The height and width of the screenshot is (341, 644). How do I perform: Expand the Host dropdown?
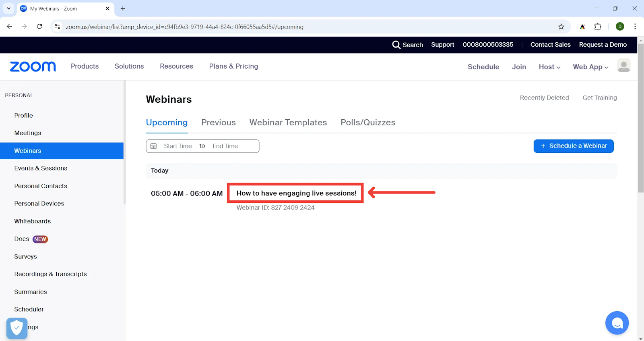549,67
